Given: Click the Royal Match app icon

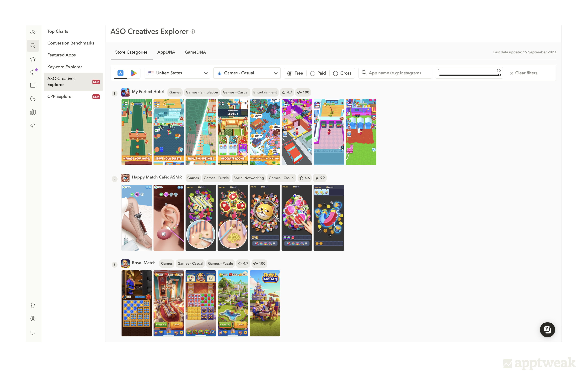Looking at the screenshot, I should [125, 263].
